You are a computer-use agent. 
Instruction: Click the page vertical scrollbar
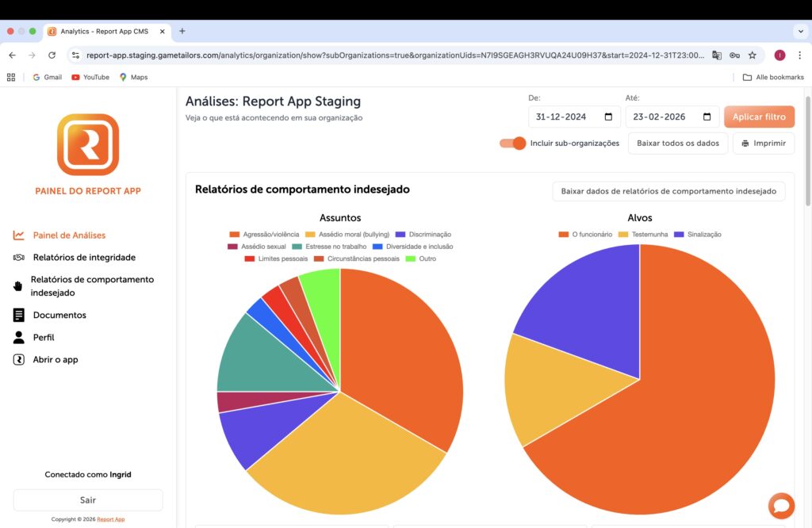point(807,150)
